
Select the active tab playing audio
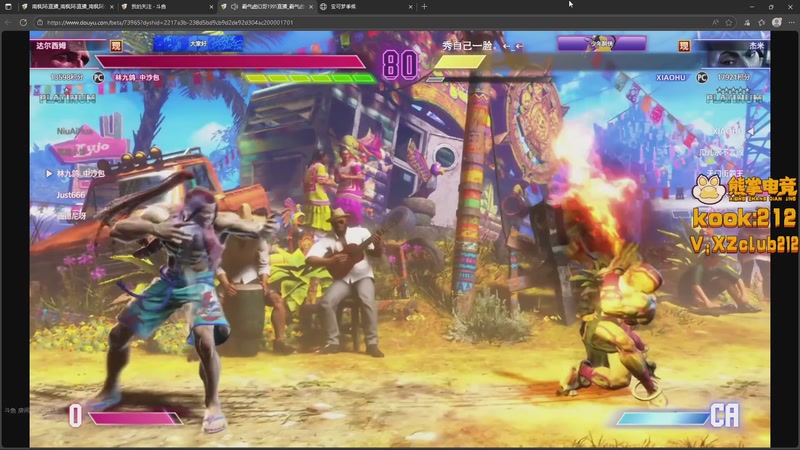pyautogui.click(x=267, y=7)
